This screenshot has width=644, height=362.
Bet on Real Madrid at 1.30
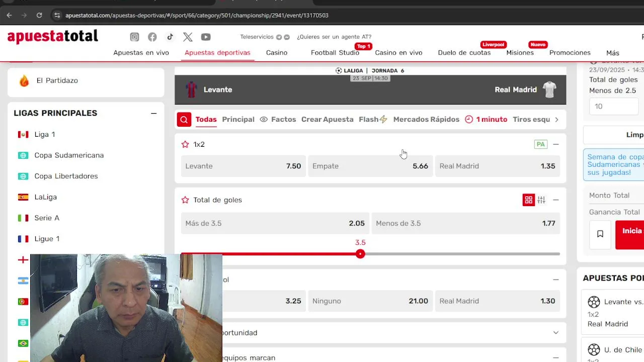pos(497,301)
